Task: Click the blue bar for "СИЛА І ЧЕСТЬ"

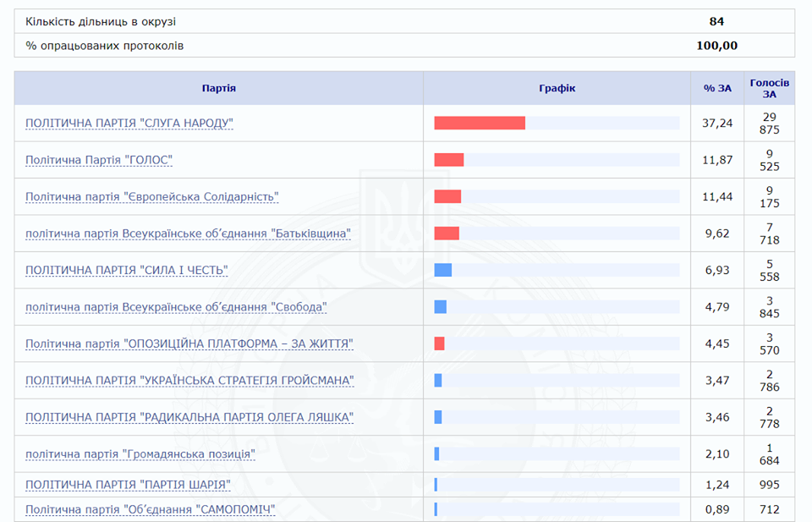Action: point(443,270)
